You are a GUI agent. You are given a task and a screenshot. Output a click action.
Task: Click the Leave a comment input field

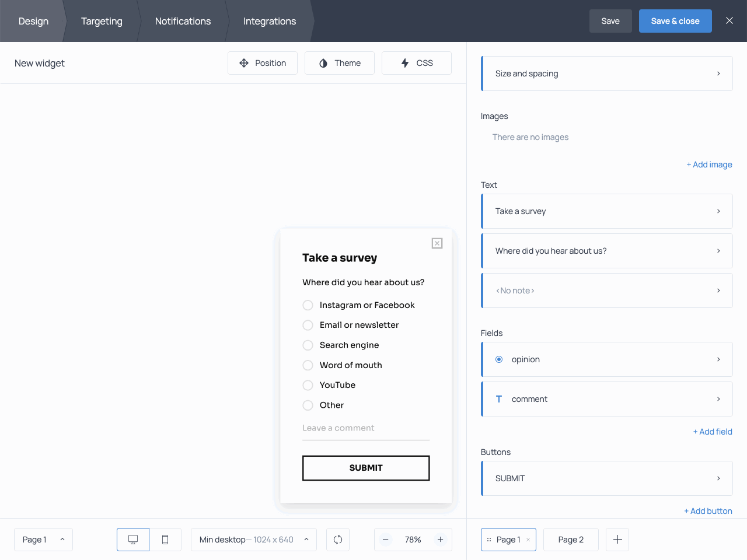[366, 428]
